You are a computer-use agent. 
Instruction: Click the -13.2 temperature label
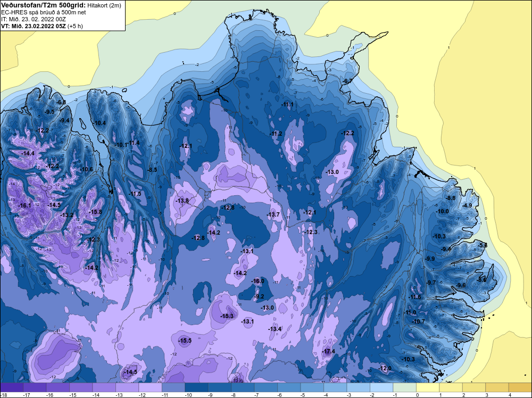66,215
